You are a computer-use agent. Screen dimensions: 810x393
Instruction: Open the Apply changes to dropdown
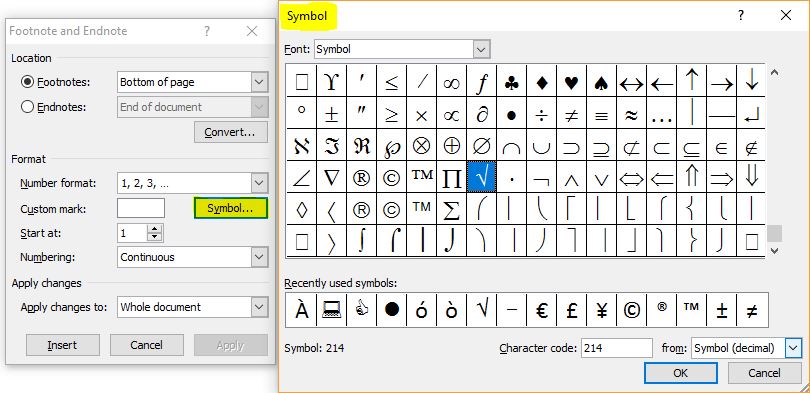[x=259, y=307]
